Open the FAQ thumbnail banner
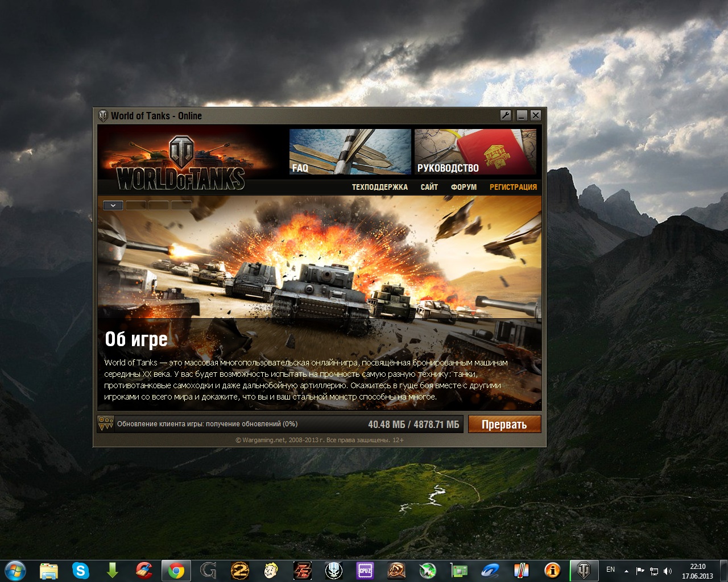The width and height of the screenshot is (728, 582). click(350, 151)
